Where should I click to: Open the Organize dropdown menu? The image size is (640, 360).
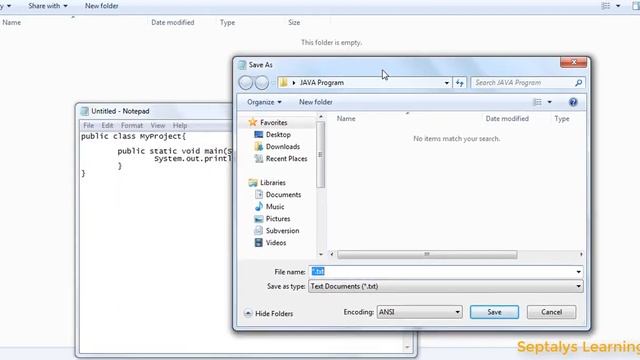click(264, 102)
